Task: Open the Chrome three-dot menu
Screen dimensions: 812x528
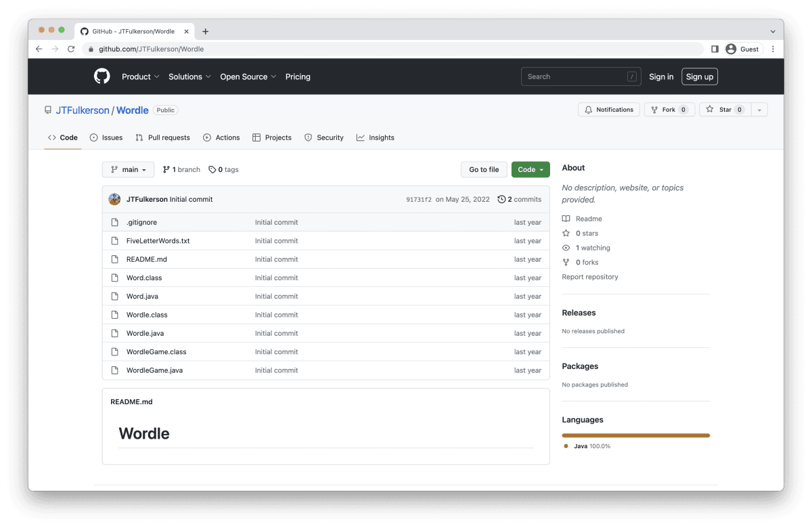Action: (773, 49)
